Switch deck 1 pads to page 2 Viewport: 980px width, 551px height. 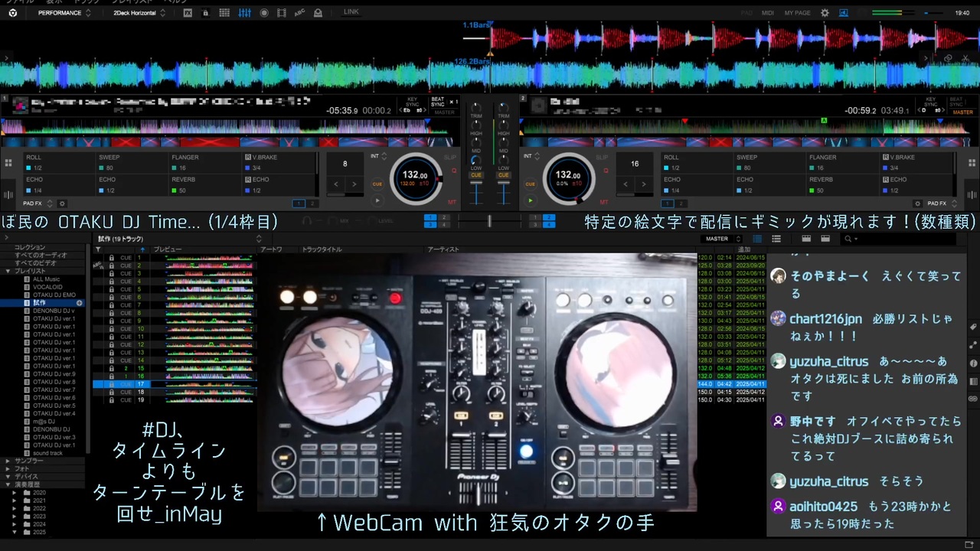click(312, 204)
